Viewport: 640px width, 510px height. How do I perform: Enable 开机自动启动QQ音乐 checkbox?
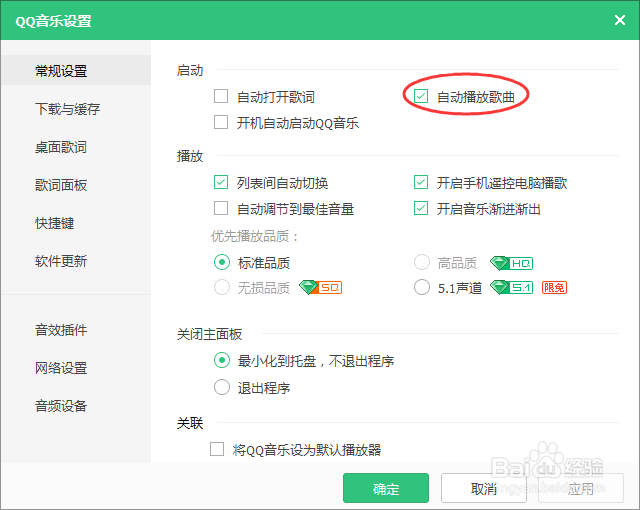coord(221,122)
